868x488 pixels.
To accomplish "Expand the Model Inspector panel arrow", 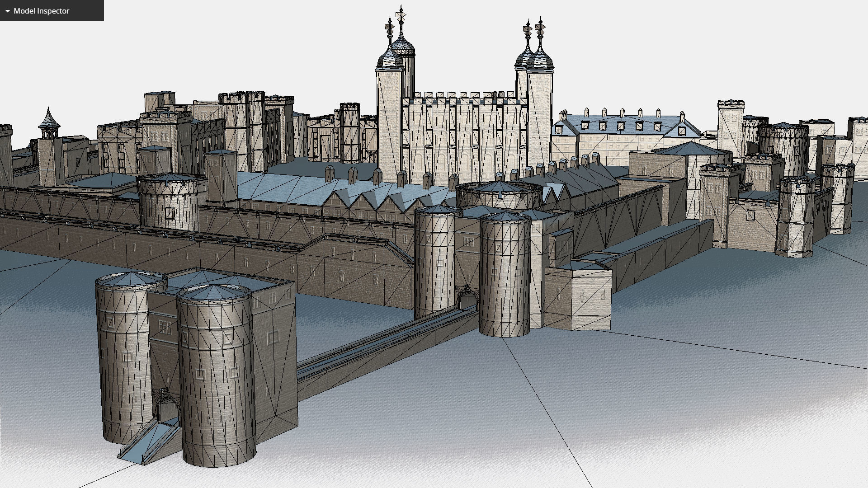I will click(x=7, y=11).
